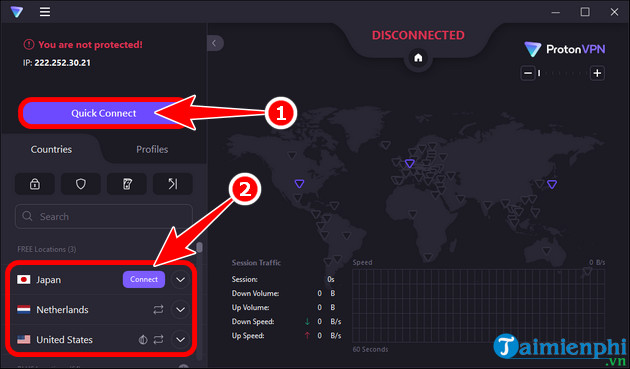Toggle NetShield shield icon
This screenshot has height=369, width=630.
(81, 184)
